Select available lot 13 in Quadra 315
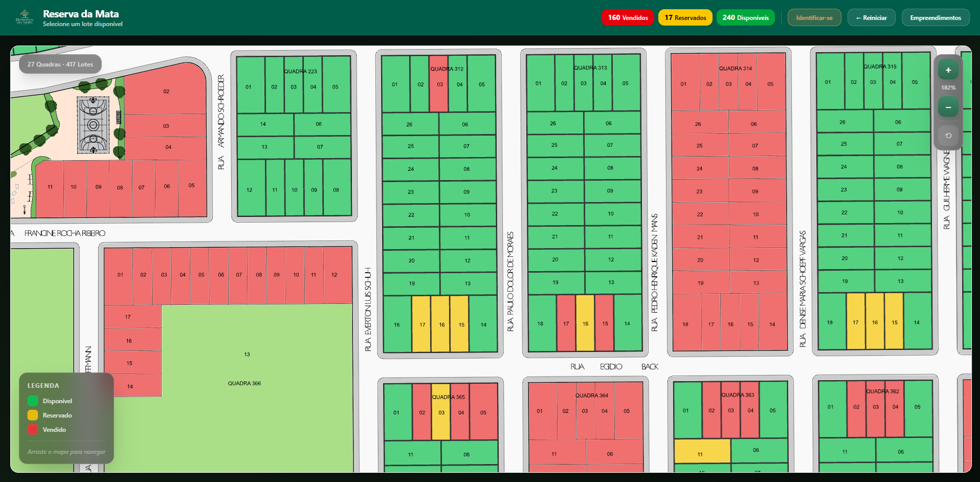 pyautogui.click(x=903, y=281)
